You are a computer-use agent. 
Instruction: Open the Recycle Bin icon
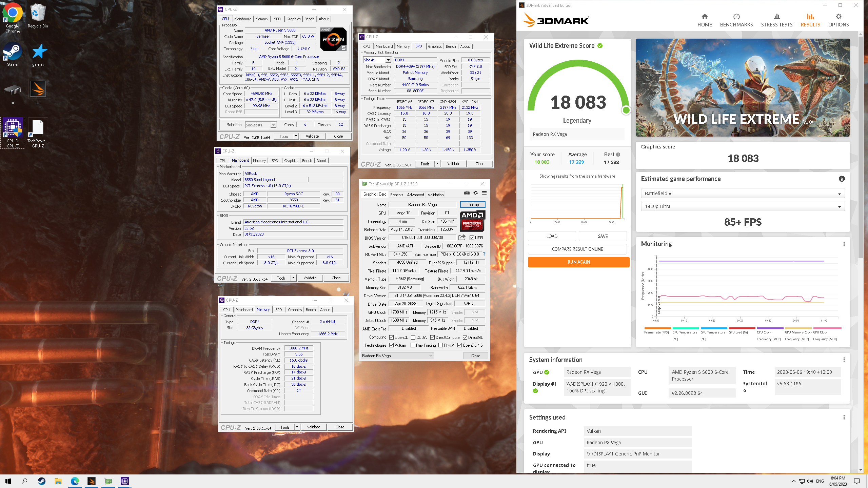click(x=38, y=16)
